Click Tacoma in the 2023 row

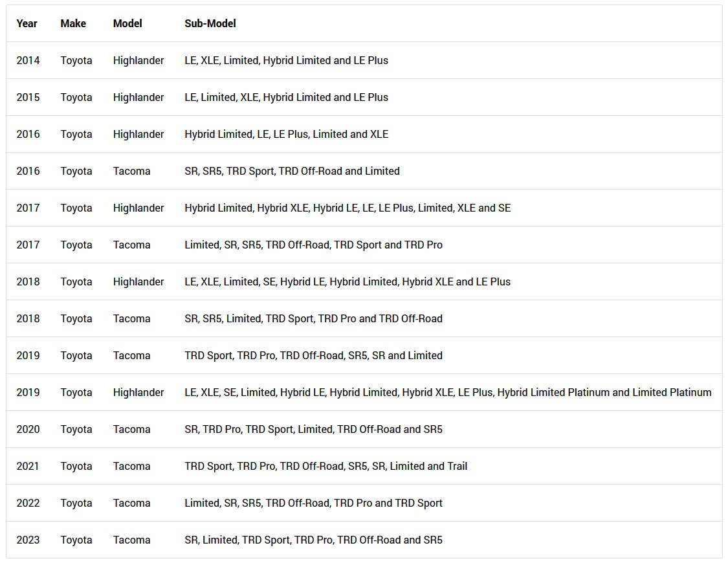click(131, 540)
